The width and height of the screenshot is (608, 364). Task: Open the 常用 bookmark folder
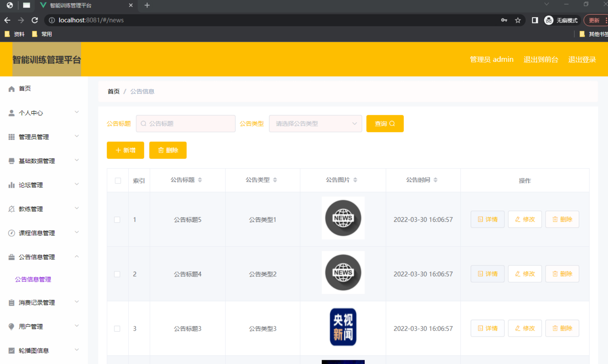(42, 34)
